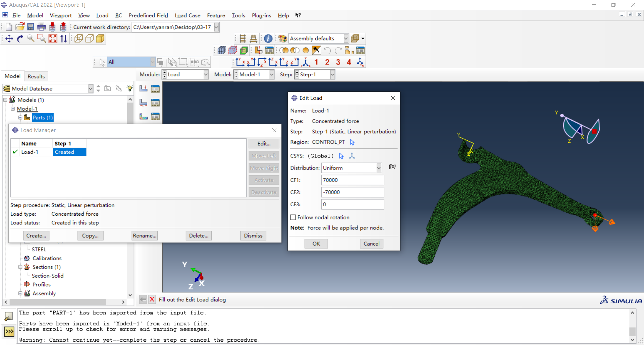Click the Cycle Views arrows icon
Viewport: 644px width, 345px height.
point(64,39)
